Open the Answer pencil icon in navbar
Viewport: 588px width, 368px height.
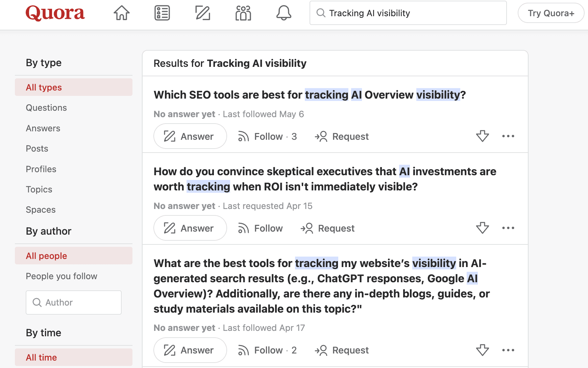(x=203, y=13)
